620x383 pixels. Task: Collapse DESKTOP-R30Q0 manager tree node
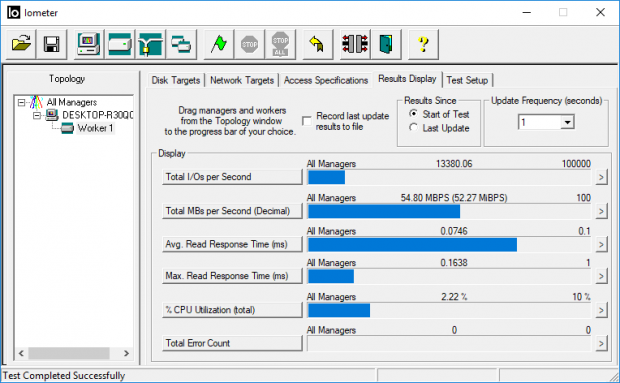pos(37,115)
